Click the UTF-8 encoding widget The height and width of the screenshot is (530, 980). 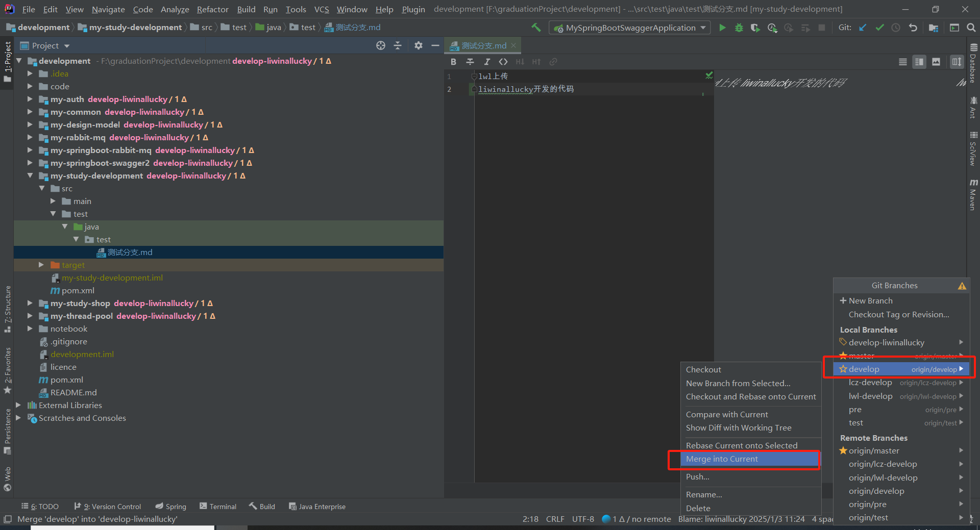coord(583,519)
